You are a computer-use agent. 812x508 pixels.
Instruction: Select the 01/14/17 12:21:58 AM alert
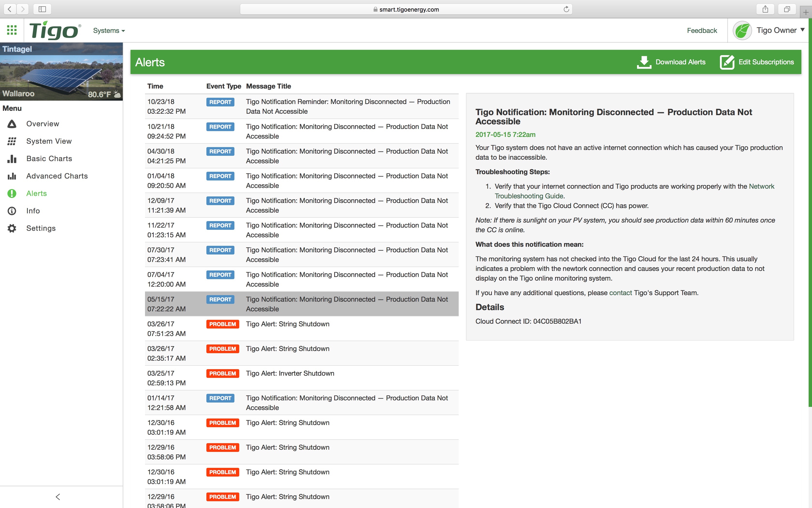(x=302, y=403)
